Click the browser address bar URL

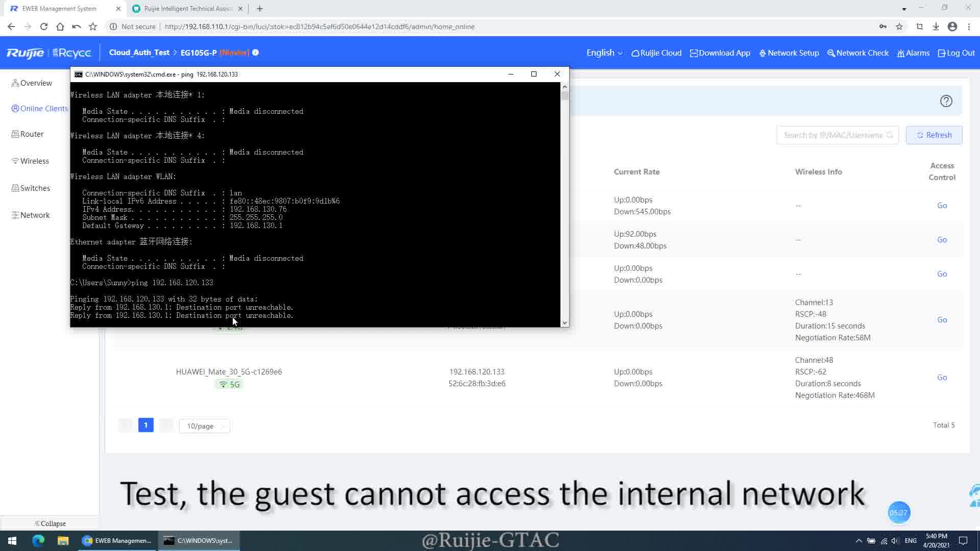coord(320,27)
